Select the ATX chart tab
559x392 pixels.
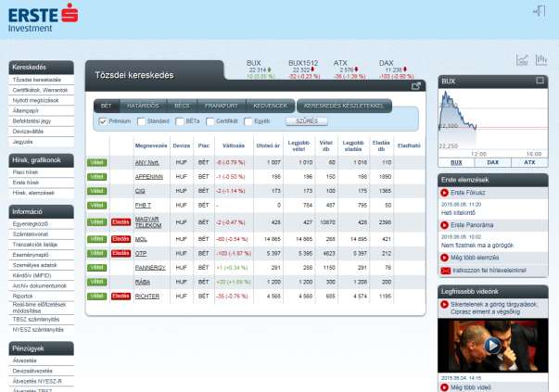[529, 162]
